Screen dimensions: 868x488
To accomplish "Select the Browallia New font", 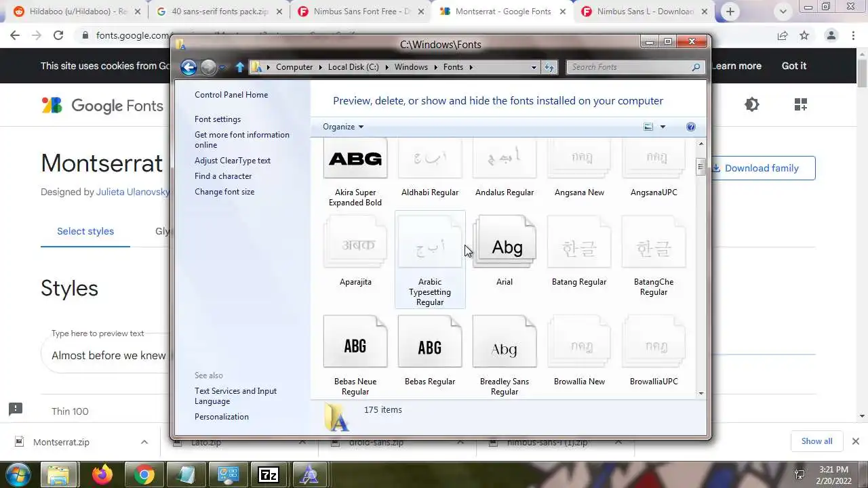I will click(x=579, y=350).
